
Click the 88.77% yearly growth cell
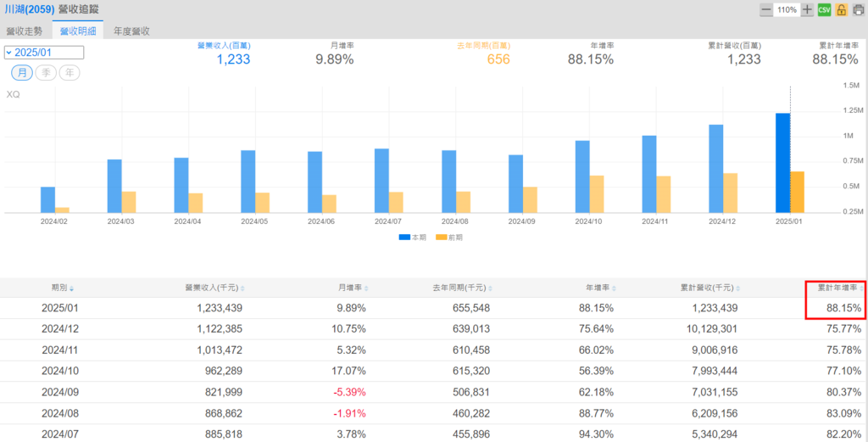596,413
